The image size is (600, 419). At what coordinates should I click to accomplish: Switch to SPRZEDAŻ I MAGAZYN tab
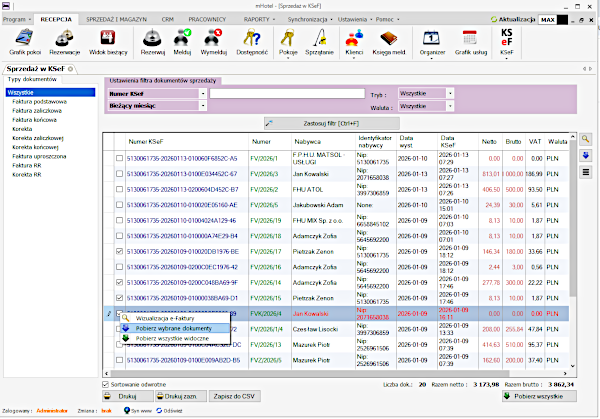coord(115,19)
